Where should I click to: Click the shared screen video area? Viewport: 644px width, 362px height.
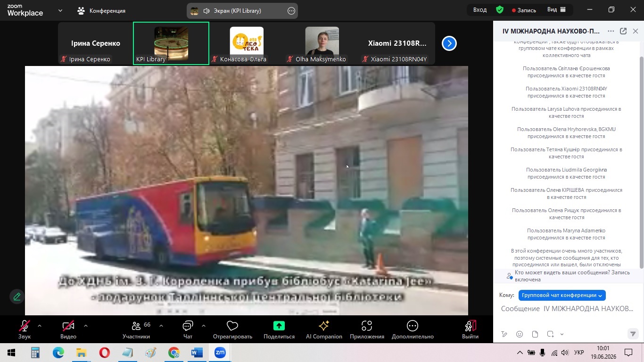[247, 190]
